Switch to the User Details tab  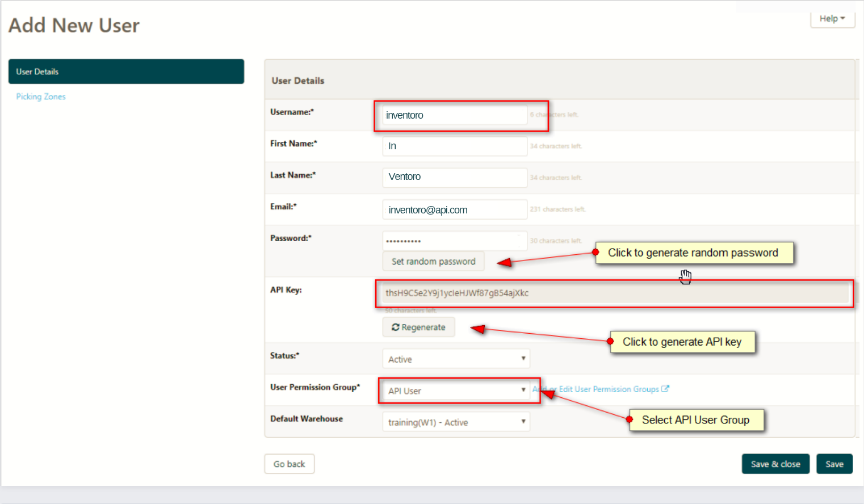[126, 72]
